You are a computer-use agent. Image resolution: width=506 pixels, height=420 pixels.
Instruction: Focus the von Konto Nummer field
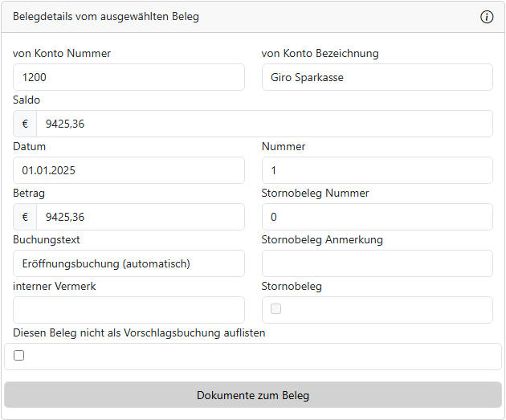129,77
